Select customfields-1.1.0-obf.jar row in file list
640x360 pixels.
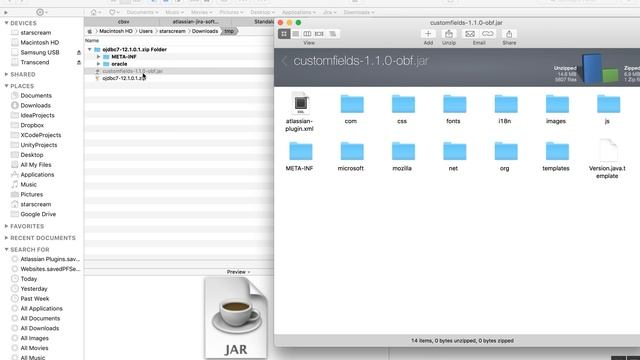click(x=179, y=71)
